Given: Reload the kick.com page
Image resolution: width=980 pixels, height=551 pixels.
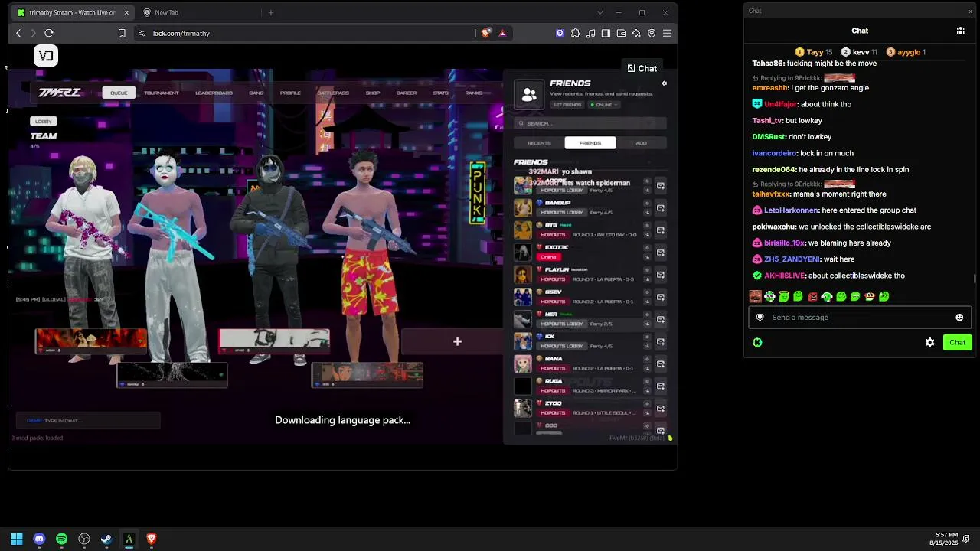Looking at the screenshot, I should click(x=49, y=33).
